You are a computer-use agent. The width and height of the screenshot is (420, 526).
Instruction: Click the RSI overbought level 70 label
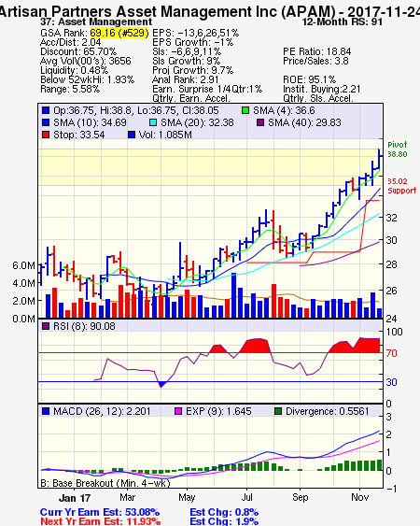[391, 353]
